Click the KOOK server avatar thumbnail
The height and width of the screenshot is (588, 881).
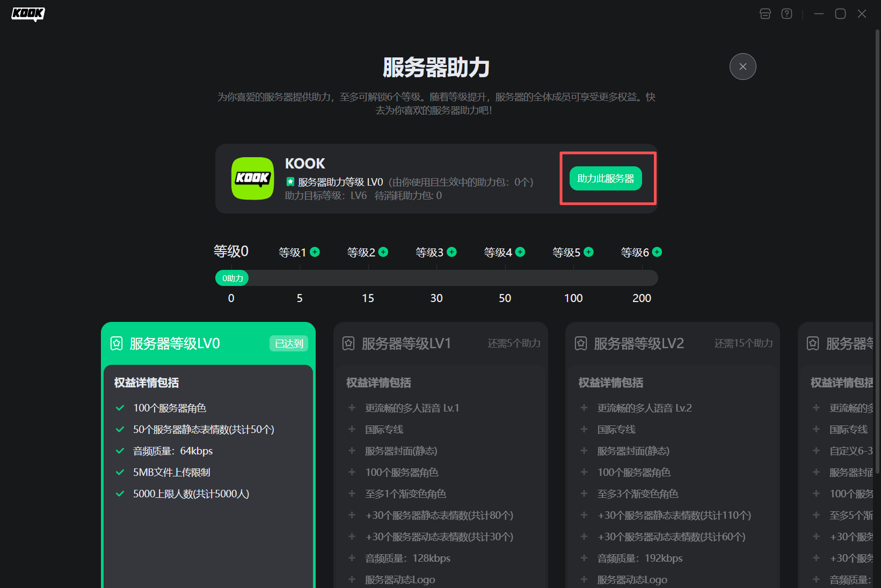pyautogui.click(x=252, y=178)
